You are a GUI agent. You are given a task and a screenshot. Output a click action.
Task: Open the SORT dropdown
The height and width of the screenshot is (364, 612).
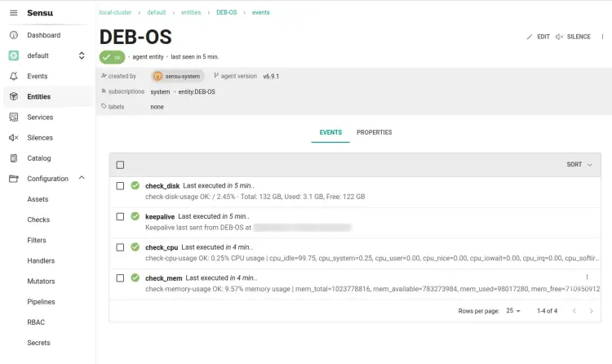579,164
